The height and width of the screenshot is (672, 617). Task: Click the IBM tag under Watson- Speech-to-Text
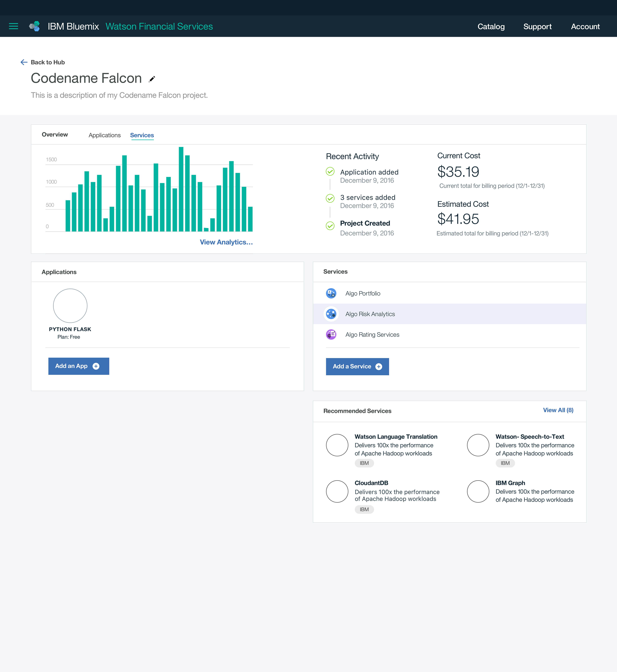pyautogui.click(x=505, y=463)
